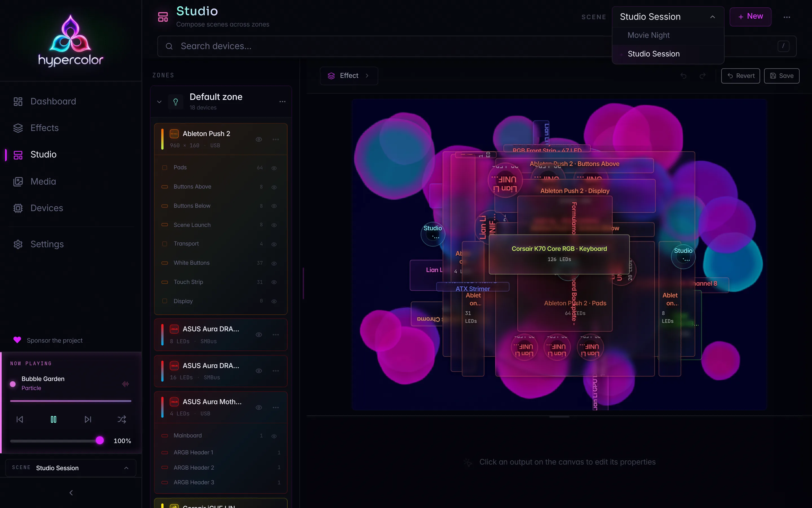Click the Ableton Push 2 device icon
Screen dimensions: 812x508
pyautogui.click(x=174, y=134)
